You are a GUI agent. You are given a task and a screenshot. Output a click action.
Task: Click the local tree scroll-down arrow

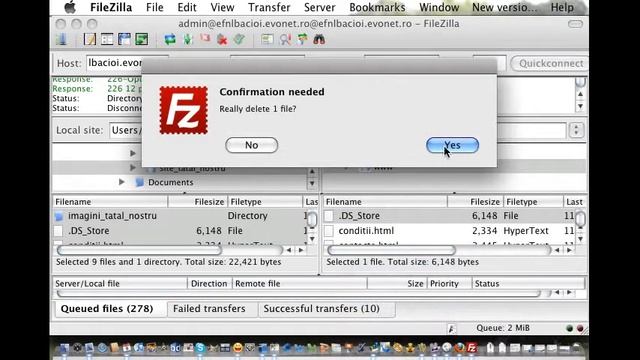[312, 184]
